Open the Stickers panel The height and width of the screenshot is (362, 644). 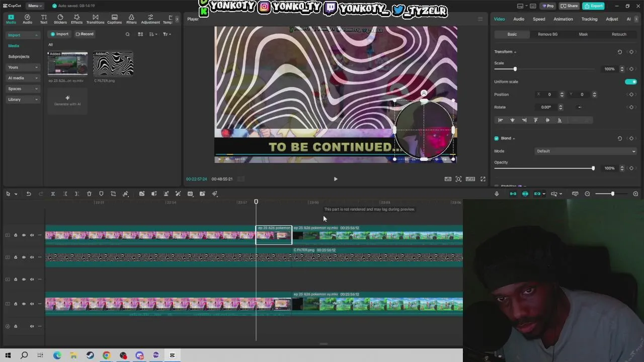[x=60, y=19]
